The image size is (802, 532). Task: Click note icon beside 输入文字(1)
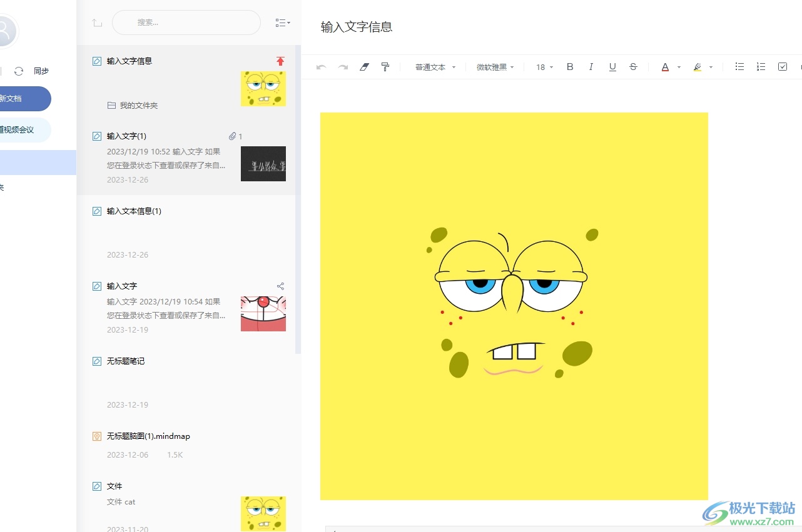(x=97, y=136)
